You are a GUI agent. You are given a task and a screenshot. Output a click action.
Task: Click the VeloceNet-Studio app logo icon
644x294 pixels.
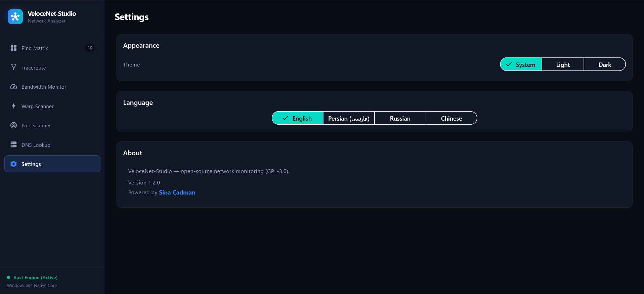pos(15,16)
